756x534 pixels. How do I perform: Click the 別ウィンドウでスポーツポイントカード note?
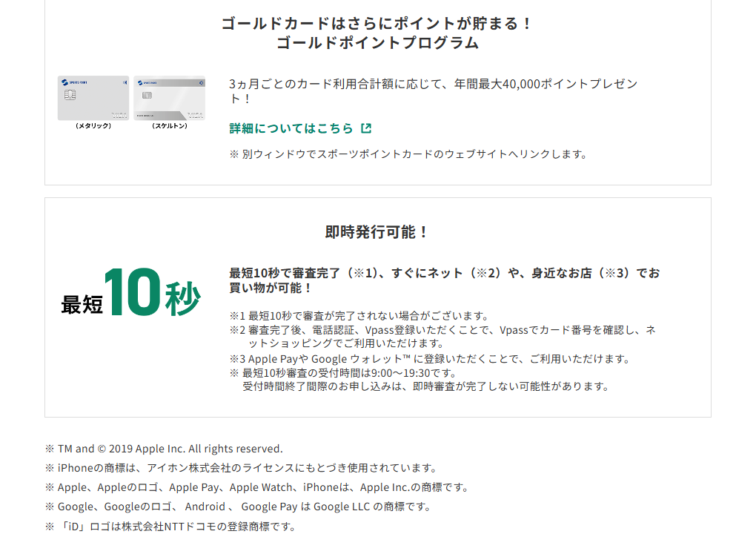coord(408,154)
